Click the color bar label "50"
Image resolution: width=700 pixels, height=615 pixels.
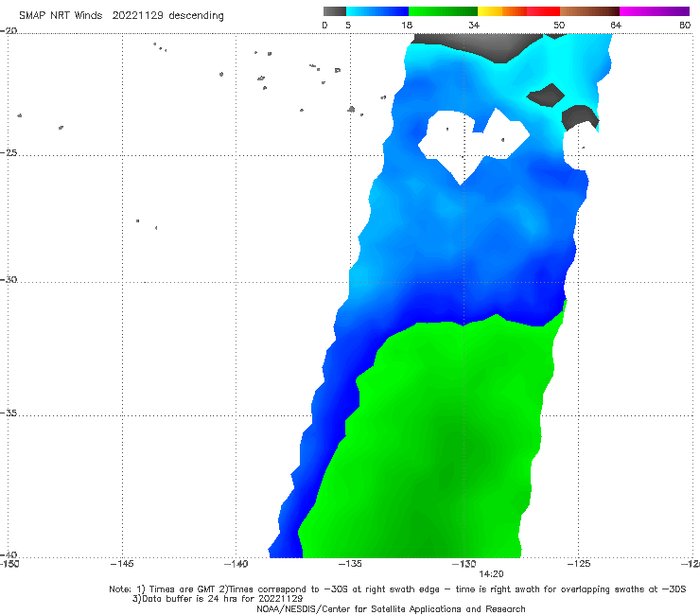click(559, 26)
